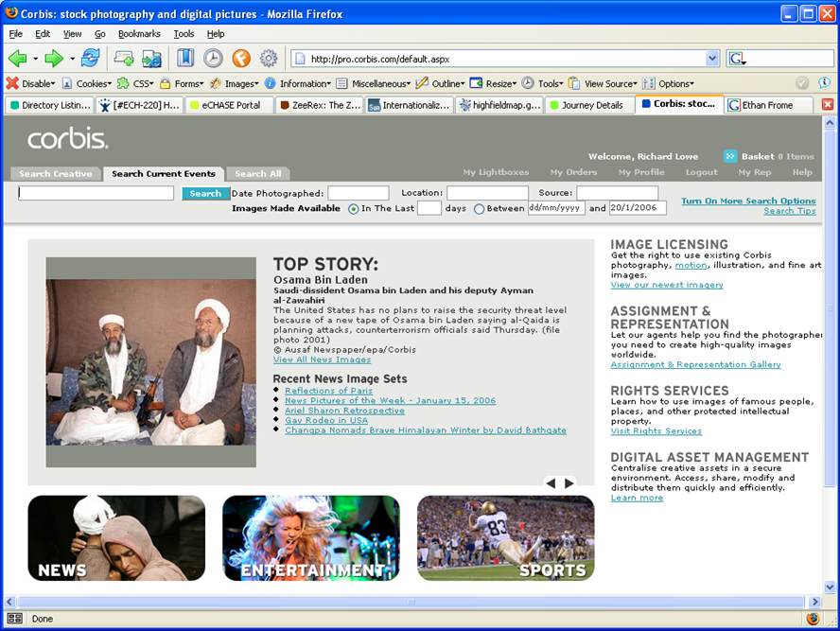Click the settings gear toolbar icon
The height and width of the screenshot is (631, 840).
269,59
